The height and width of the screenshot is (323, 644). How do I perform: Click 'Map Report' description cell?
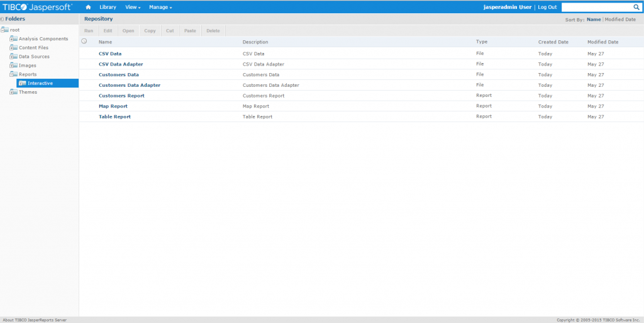tap(256, 106)
